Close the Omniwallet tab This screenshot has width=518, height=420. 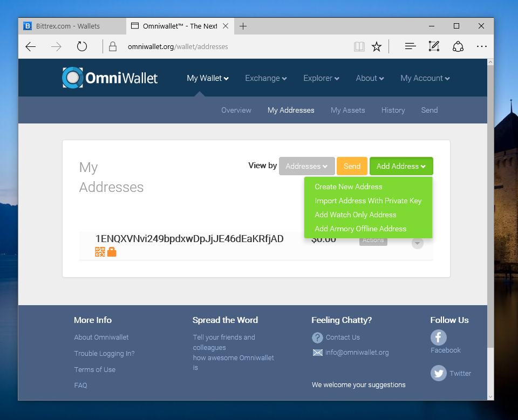(x=226, y=26)
